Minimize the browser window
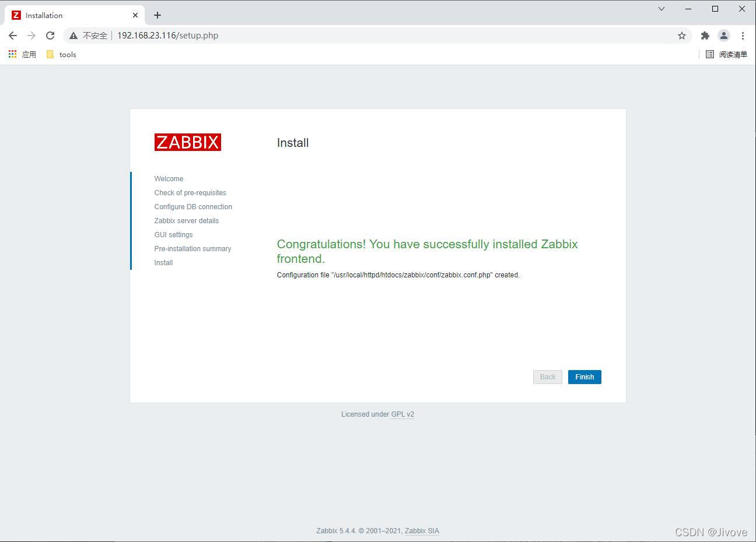 [688, 9]
